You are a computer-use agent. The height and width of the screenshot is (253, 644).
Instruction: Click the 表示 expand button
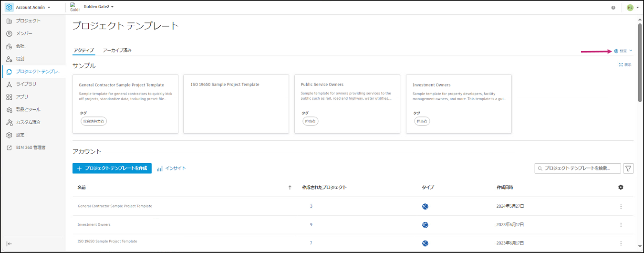[625, 64]
